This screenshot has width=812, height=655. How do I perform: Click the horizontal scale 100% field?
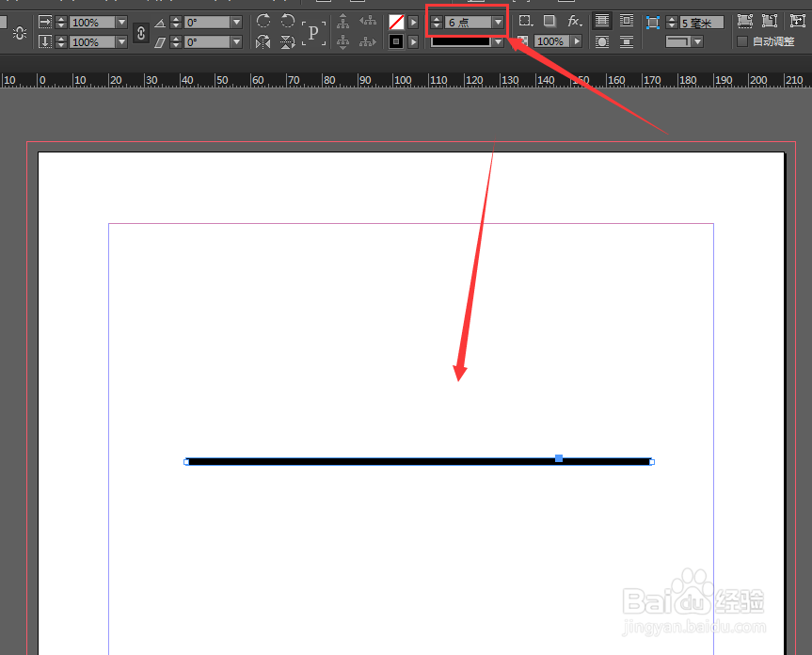(x=93, y=23)
